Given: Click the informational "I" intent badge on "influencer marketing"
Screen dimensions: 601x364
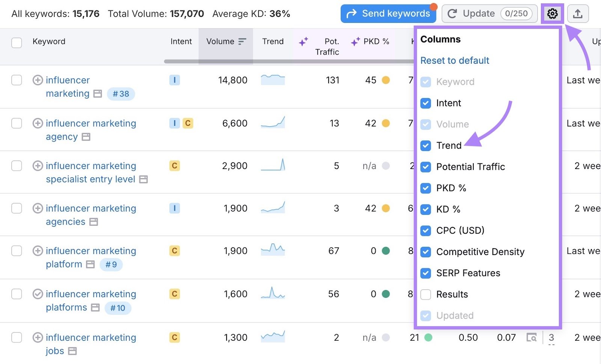Looking at the screenshot, I should point(174,80).
